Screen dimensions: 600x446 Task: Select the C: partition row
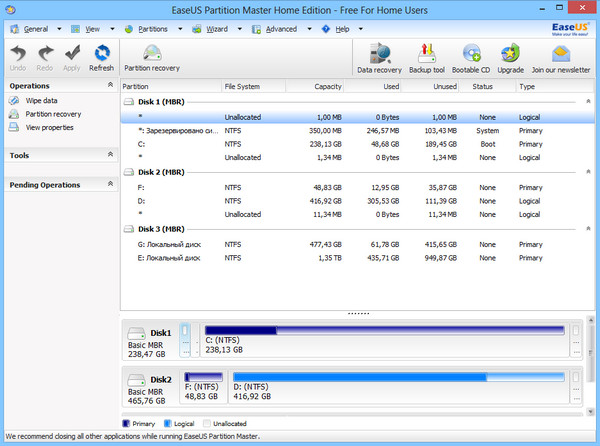357,144
